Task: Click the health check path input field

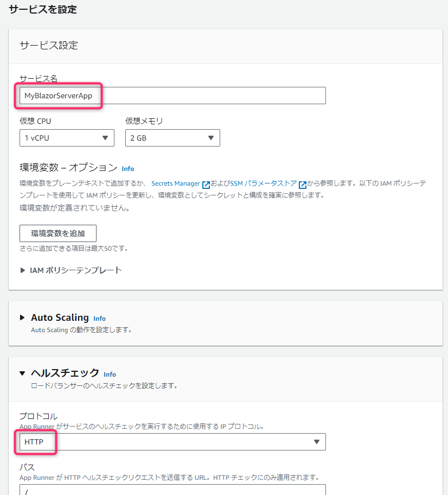Action: [172, 490]
